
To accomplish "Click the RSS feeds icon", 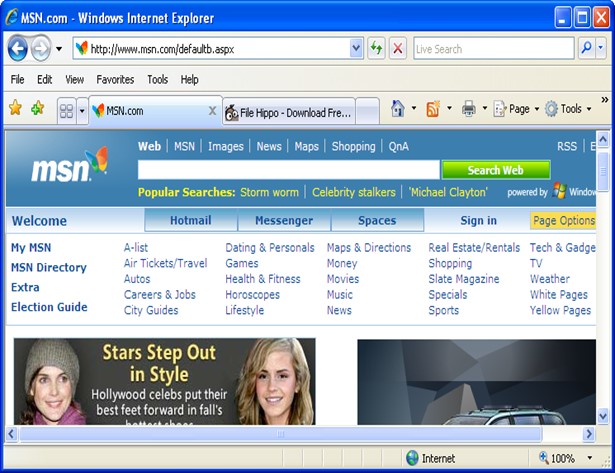I will click(x=433, y=108).
